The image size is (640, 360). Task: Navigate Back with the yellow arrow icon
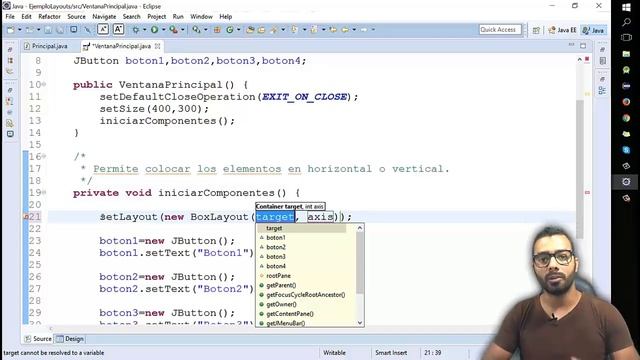pyautogui.click(x=345, y=30)
